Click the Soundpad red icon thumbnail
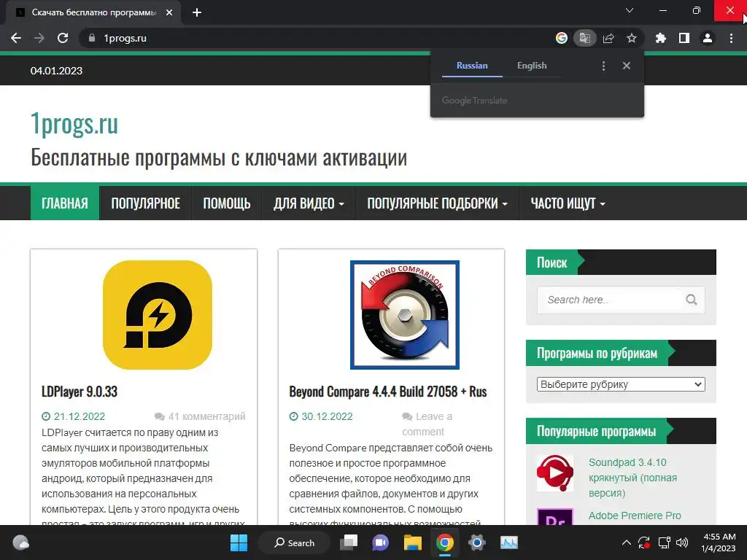 555,472
